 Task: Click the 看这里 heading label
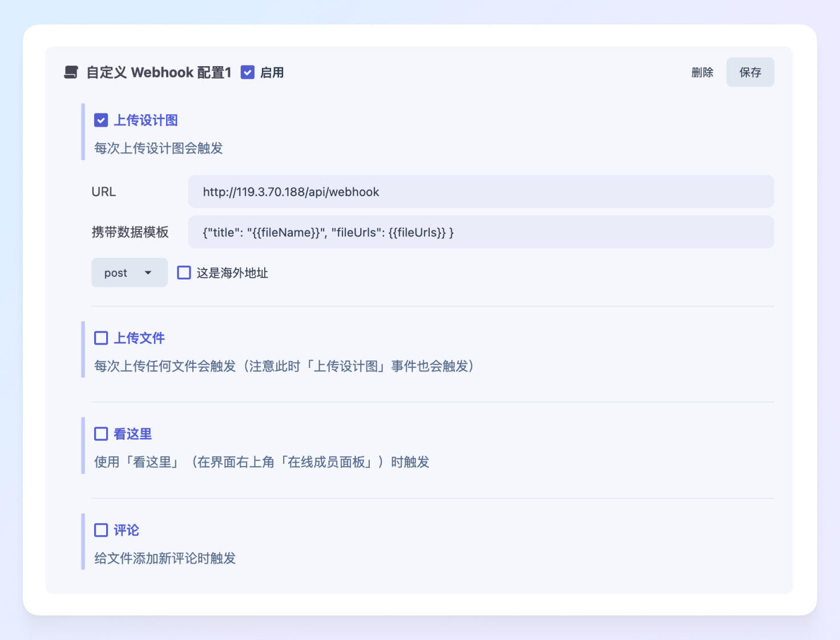coord(133,434)
